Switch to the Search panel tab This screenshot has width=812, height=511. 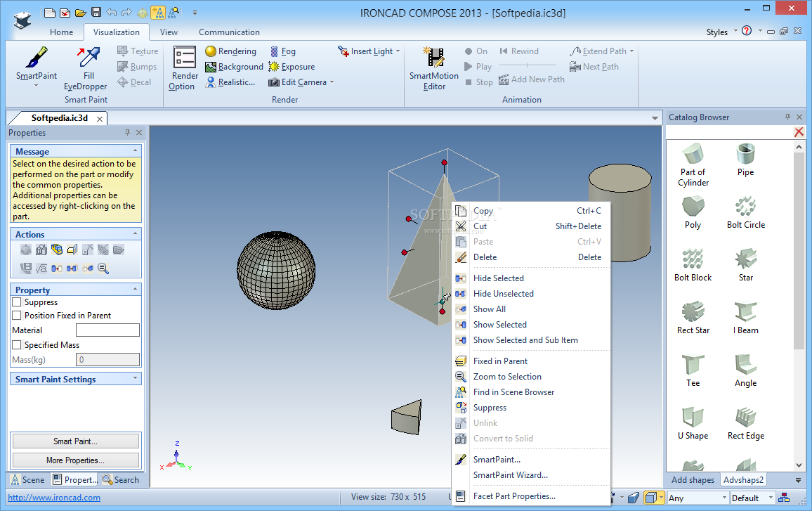[x=121, y=480]
